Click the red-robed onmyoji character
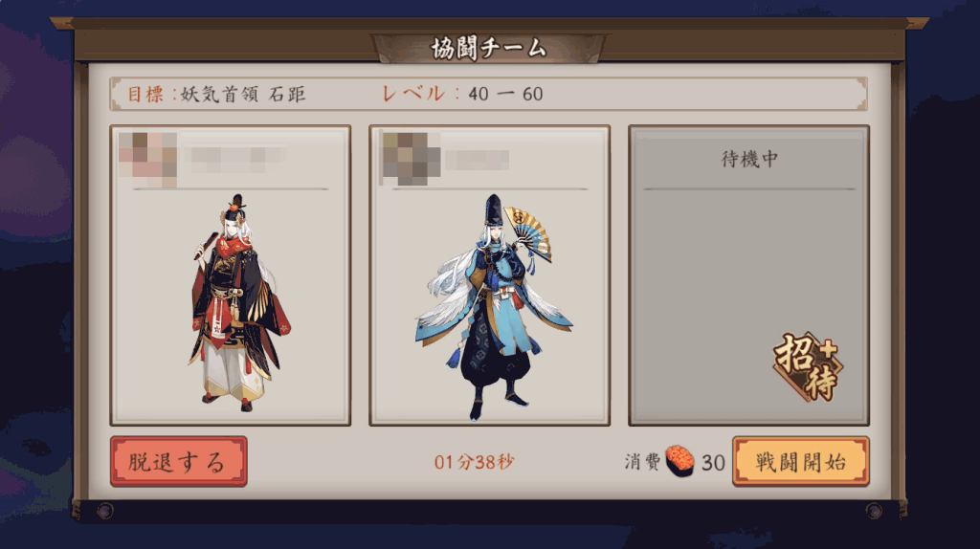 point(238,302)
